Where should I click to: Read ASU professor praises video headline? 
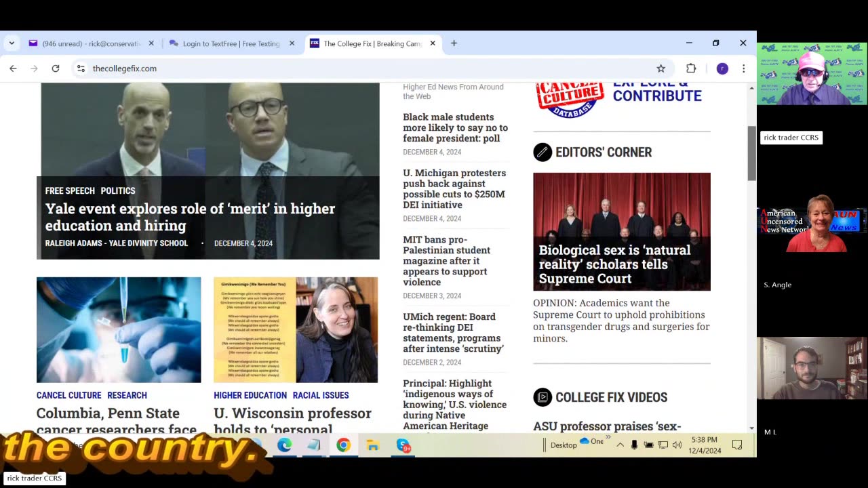coord(607,426)
